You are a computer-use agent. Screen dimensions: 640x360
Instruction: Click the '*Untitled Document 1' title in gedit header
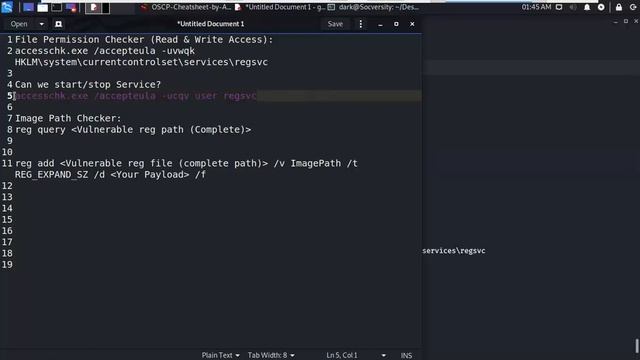pyautogui.click(x=211, y=24)
